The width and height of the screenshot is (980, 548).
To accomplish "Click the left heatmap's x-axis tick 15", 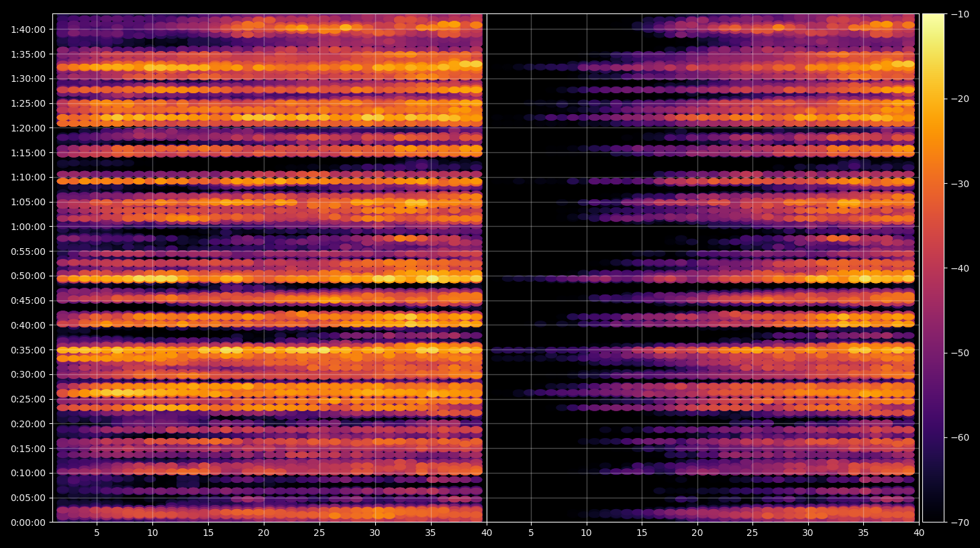I will click(x=208, y=533).
